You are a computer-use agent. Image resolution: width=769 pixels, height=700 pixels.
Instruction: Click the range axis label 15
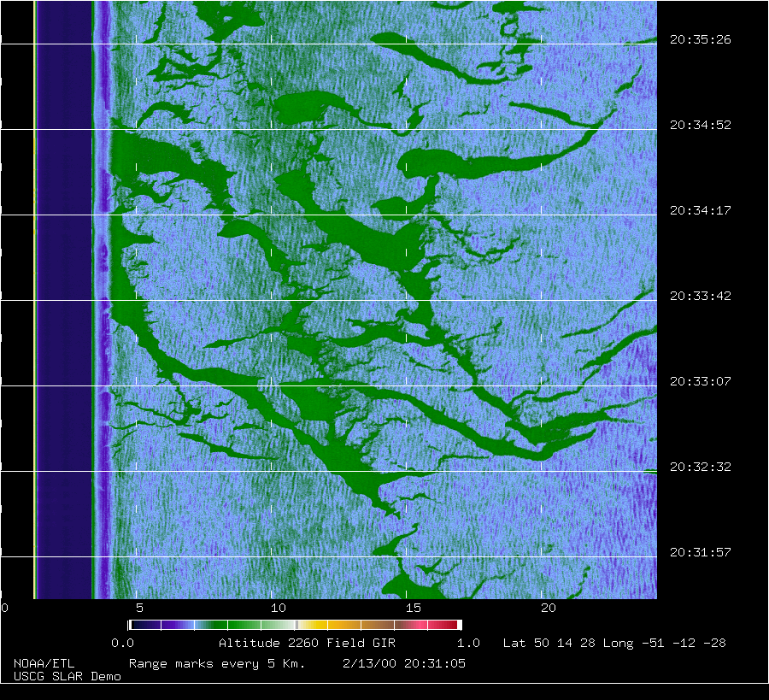413,608
